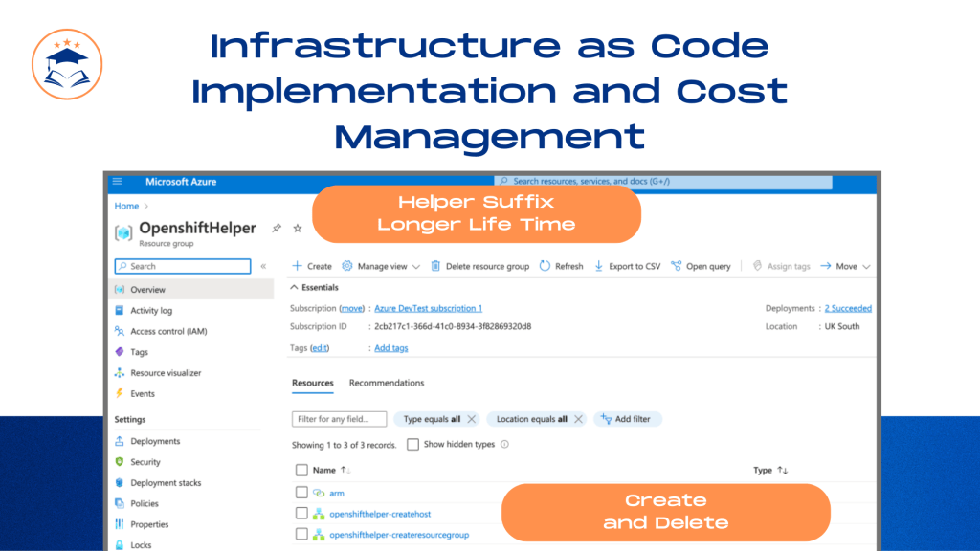Pin the OpenshiftHelper resource group

pyautogui.click(x=277, y=228)
